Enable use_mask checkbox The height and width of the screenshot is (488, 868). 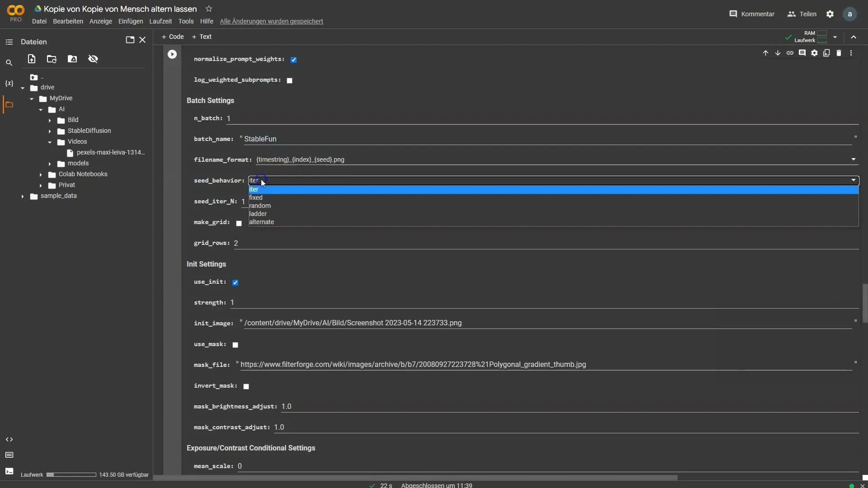point(235,345)
